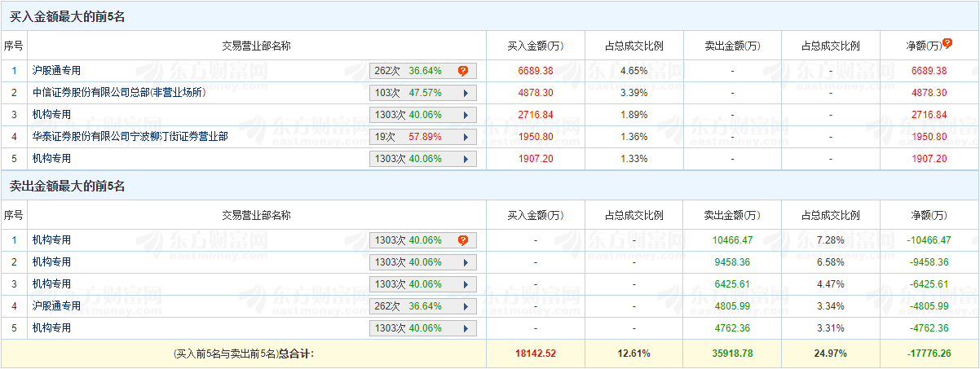Click the net amount -4805.99

(929, 306)
